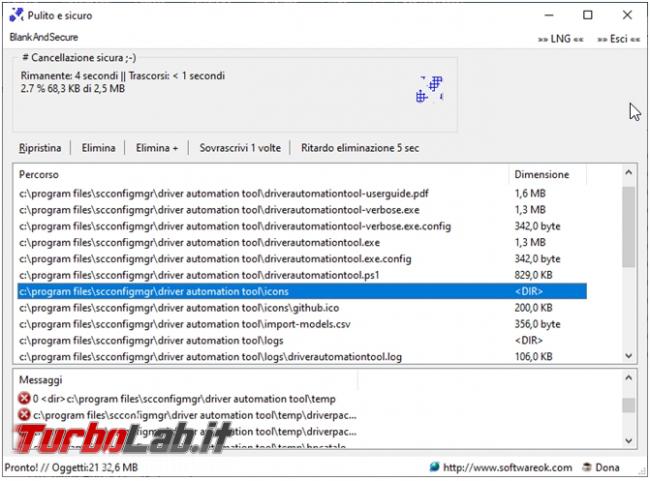Click the blue shredding animation icon
The image size is (650, 481).
click(429, 89)
